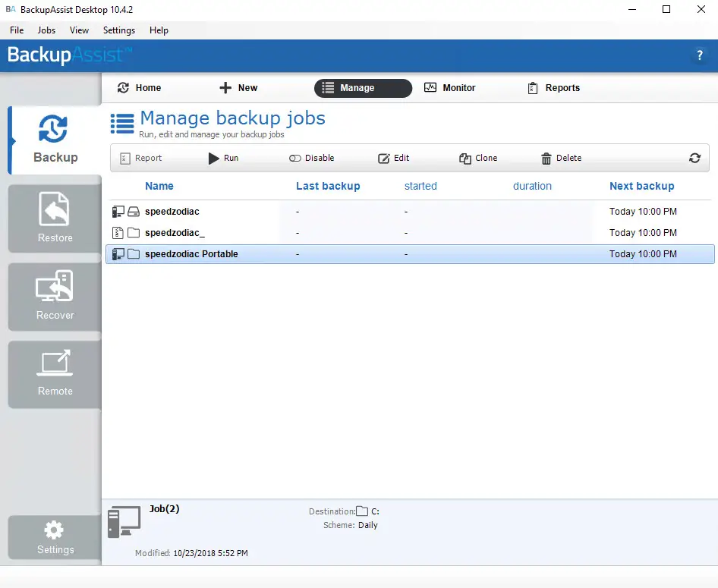This screenshot has width=718, height=588.
Task: Click the help question mark icon
Action: coord(699,55)
